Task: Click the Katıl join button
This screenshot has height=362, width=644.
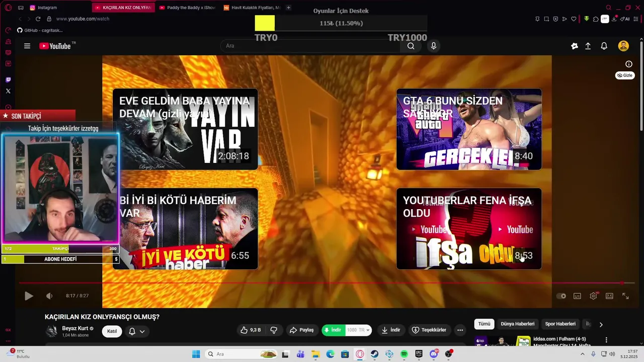Action: (112, 331)
